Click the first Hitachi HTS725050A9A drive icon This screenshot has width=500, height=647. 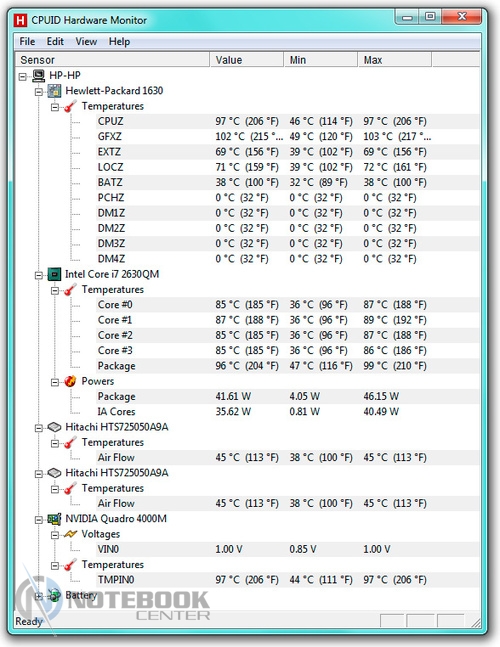(54, 427)
